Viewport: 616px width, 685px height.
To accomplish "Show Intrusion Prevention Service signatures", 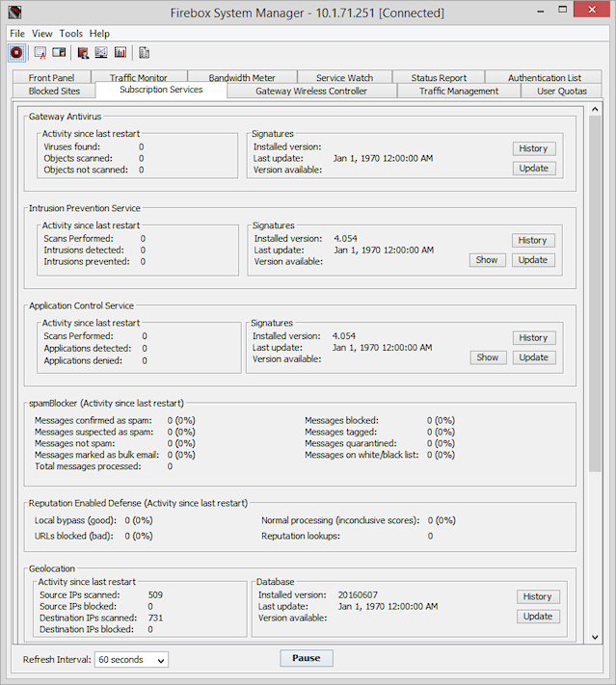I will click(487, 260).
